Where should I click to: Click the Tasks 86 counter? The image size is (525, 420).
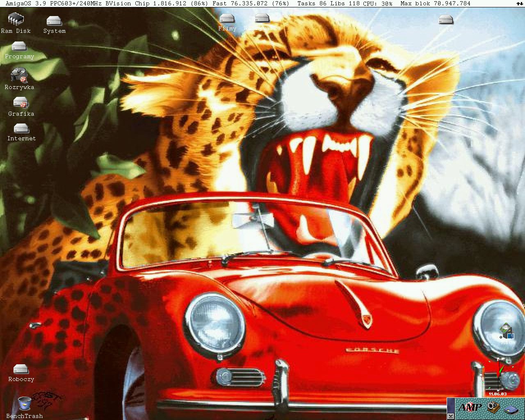coord(312,3)
